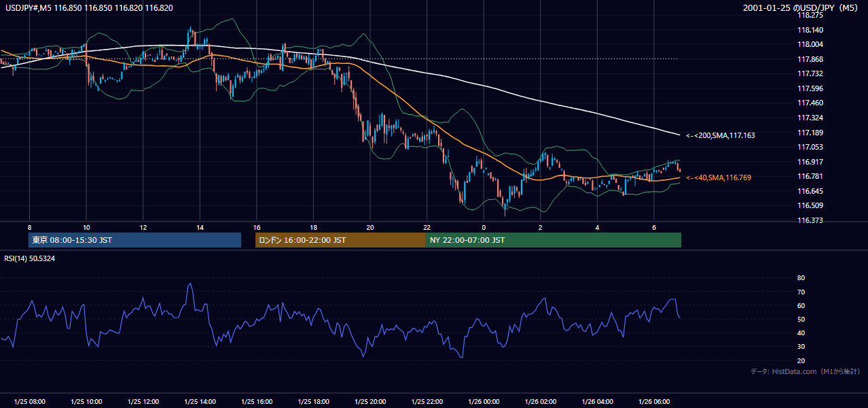Click the London 16:00-22:00 JST session bar

[340, 240]
